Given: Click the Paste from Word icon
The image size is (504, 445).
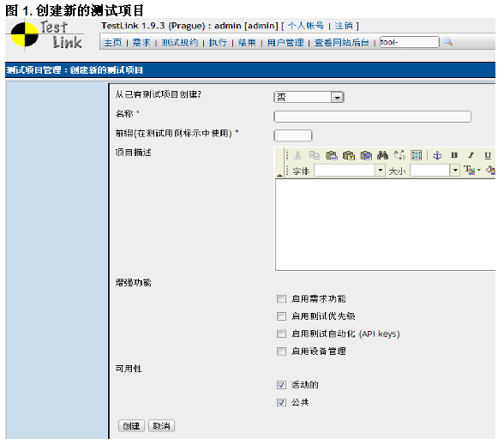Looking at the screenshot, I should (x=366, y=156).
